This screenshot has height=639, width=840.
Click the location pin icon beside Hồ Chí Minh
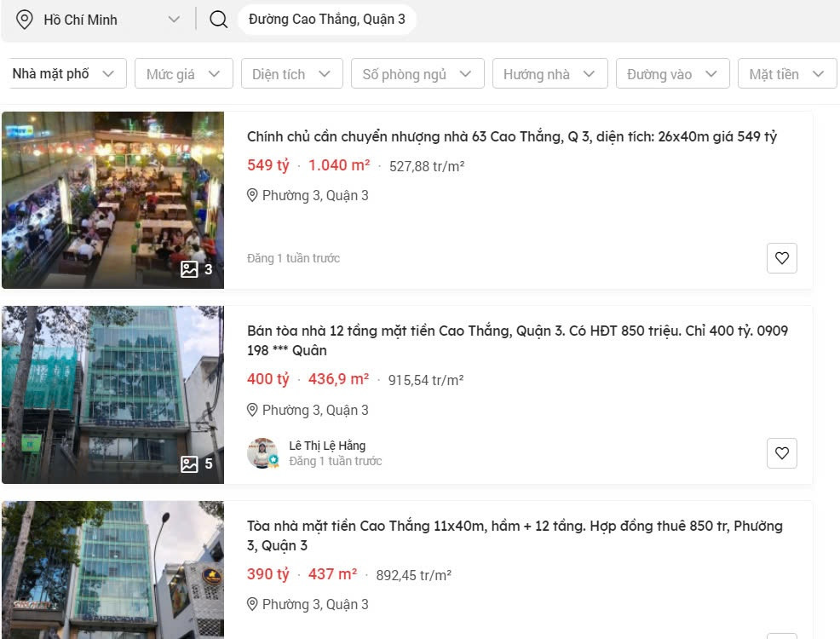(x=24, y=20)
